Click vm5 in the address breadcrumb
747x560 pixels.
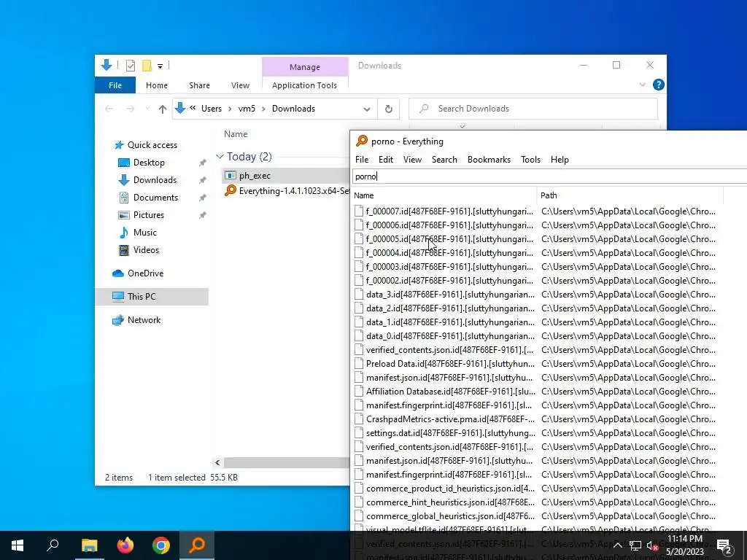[247, 109]
